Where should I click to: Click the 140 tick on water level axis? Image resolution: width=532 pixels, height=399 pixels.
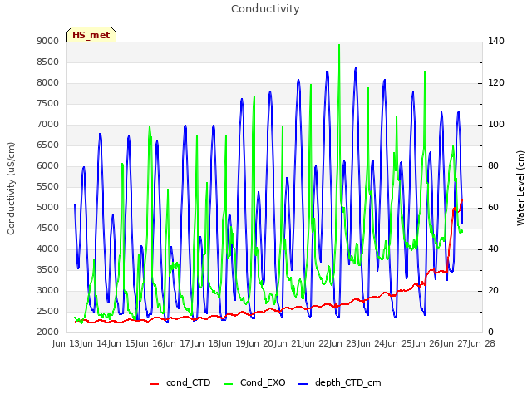click(x=496, y=42)
